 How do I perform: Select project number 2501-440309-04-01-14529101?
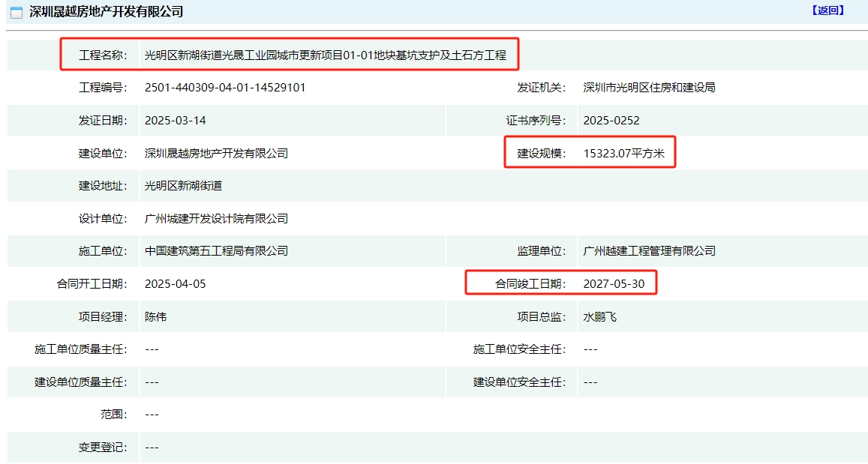point(225,88)
